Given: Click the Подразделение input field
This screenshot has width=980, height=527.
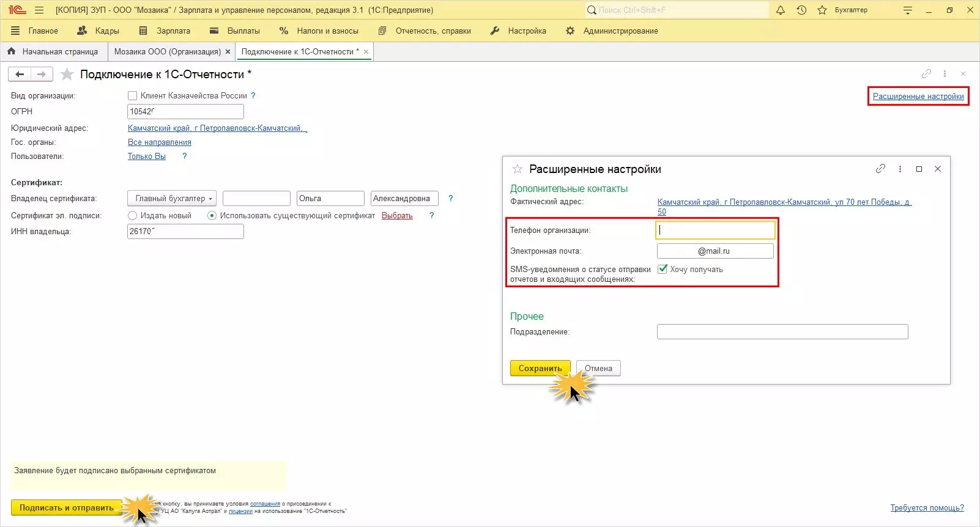Looking at the screenshot, I should tap(782, 331).
